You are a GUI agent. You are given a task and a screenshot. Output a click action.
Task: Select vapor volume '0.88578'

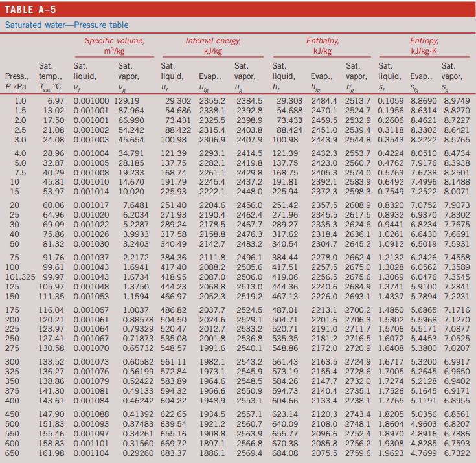point(138,320)
